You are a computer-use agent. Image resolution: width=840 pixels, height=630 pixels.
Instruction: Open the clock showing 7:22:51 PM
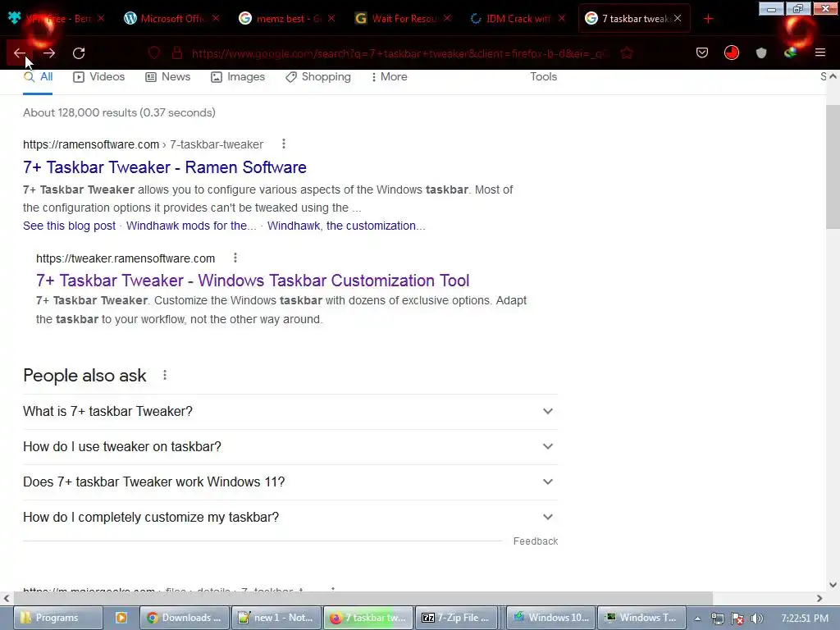tap(805, 619)
